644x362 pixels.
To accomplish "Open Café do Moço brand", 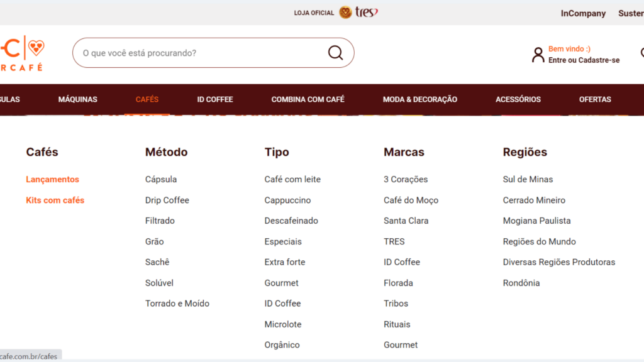I will (411, 200).
